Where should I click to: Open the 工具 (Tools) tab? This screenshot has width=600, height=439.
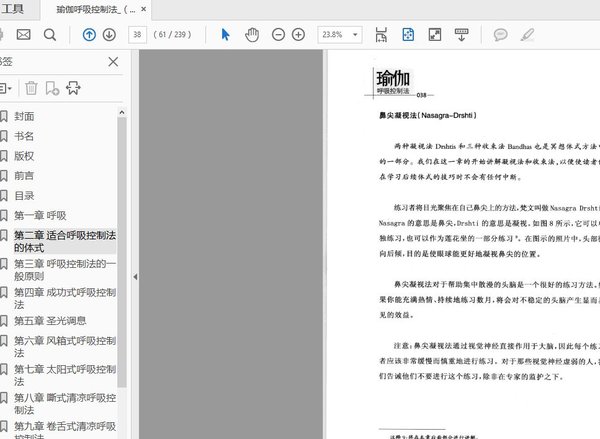point(12,8)
